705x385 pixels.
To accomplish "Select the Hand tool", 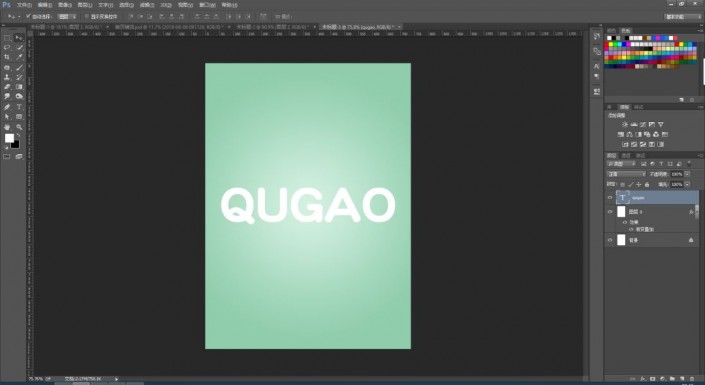I will point(7,127).
